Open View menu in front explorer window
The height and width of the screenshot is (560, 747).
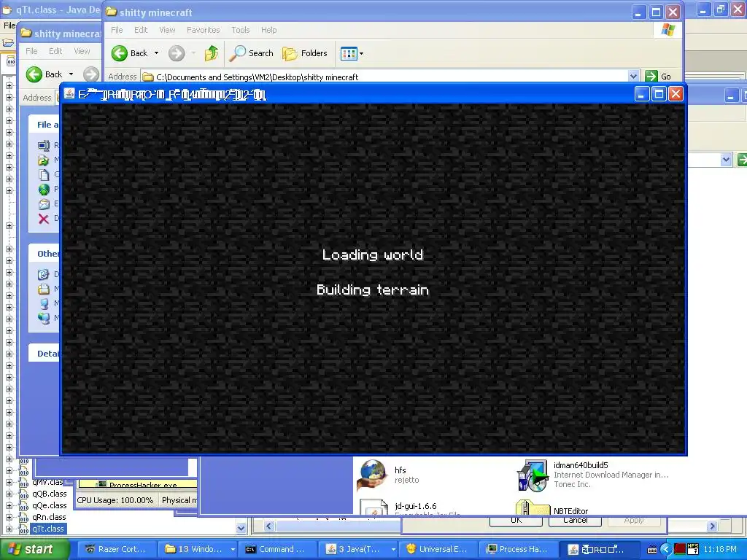coord(167,30)
